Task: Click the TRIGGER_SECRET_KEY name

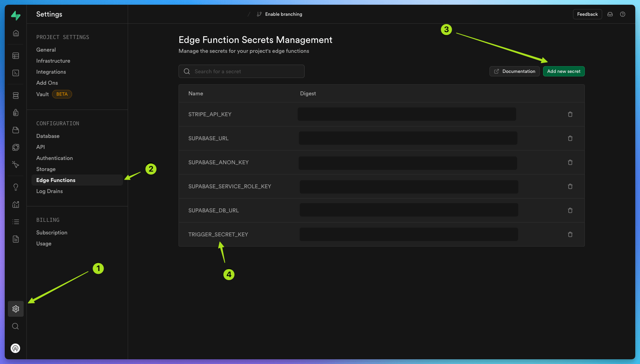Action: click(x=218, y=234)
